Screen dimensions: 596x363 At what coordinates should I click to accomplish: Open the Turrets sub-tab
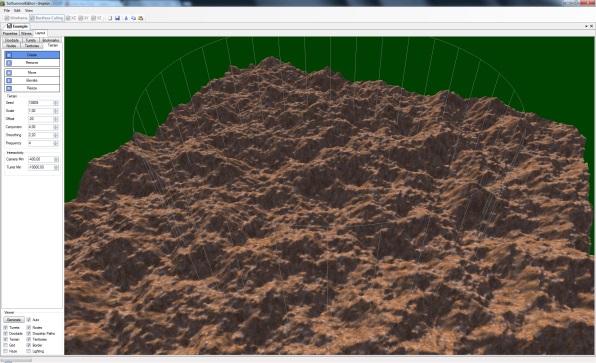tap(31, 40)
